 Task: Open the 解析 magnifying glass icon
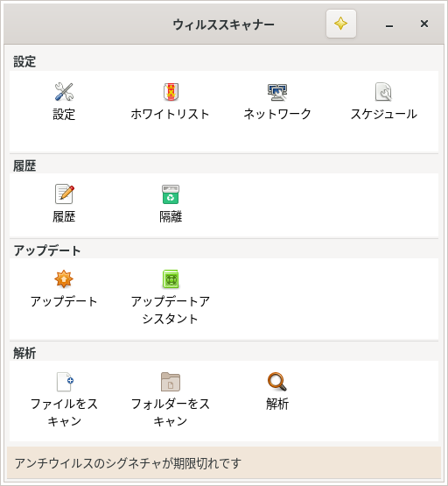(x=277, y=382)
